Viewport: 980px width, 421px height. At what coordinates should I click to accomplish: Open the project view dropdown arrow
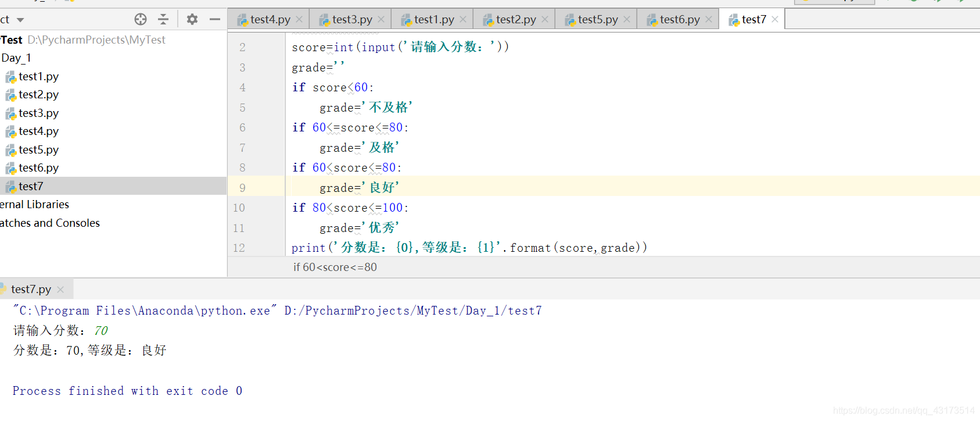[20, 20]
